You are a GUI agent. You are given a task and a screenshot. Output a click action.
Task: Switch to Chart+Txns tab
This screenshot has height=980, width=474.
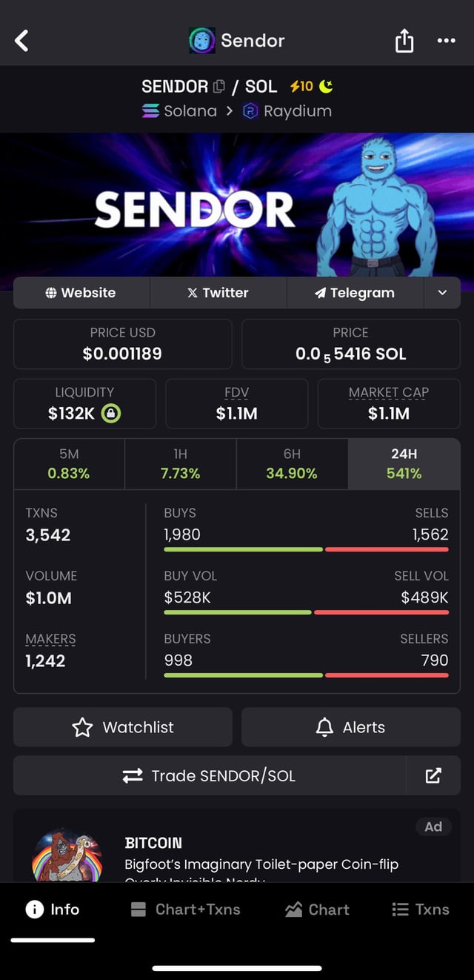tap(186, 910)
